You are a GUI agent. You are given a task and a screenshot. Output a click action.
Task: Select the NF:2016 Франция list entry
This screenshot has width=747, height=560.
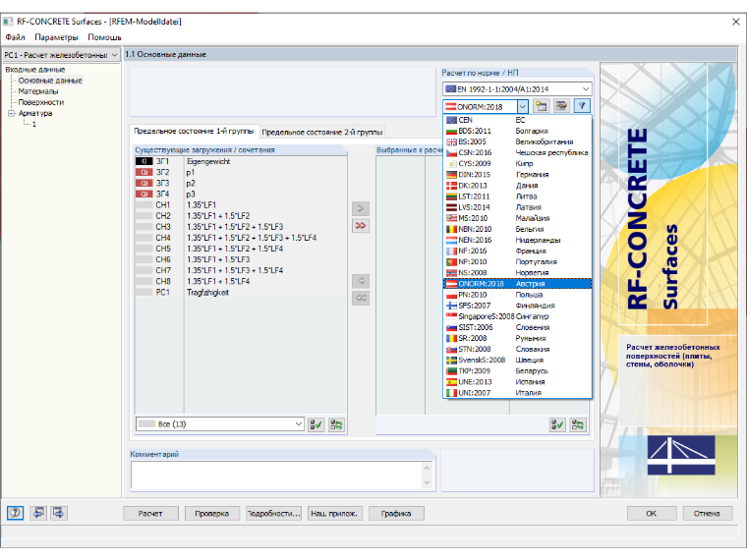click(517, 251)
